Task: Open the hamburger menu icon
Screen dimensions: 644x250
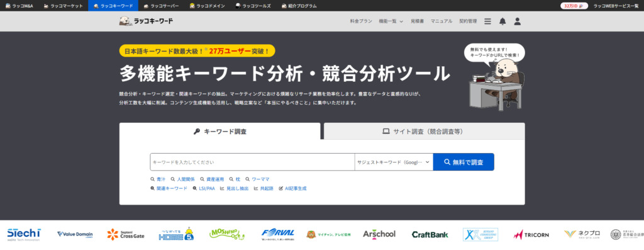Action: (487, 21)
